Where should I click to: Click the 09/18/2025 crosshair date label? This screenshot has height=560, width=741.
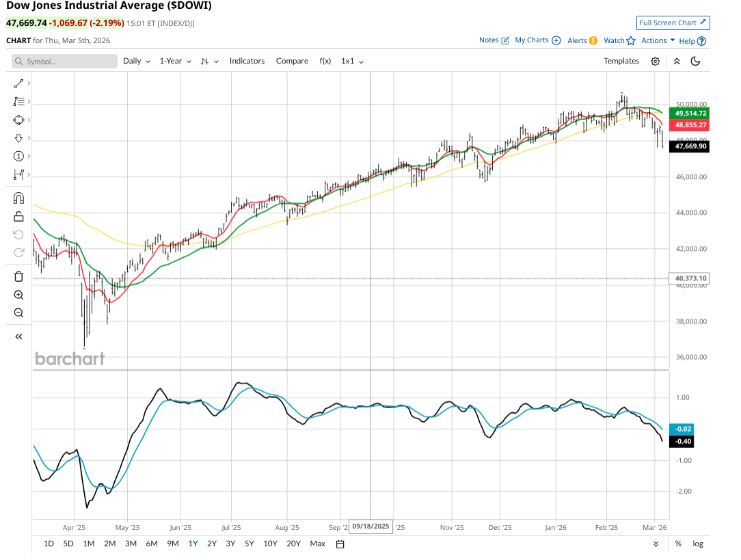coord(370,526)
